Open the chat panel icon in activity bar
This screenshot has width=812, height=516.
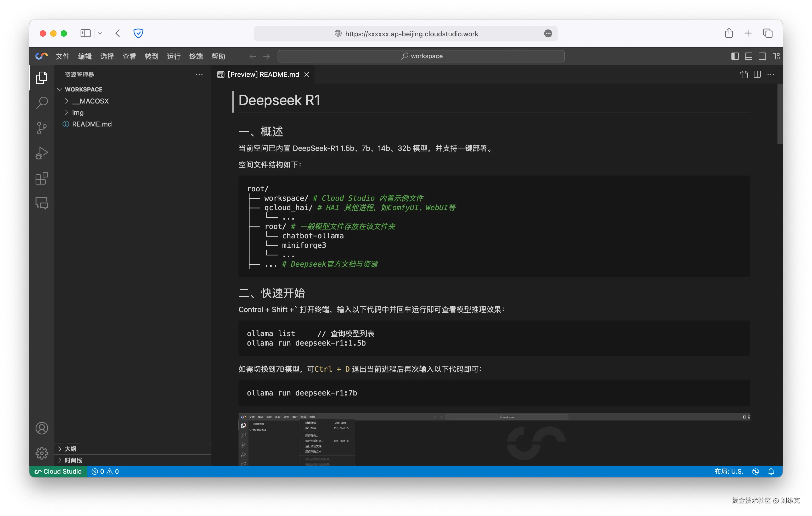(x=42, y=203)
